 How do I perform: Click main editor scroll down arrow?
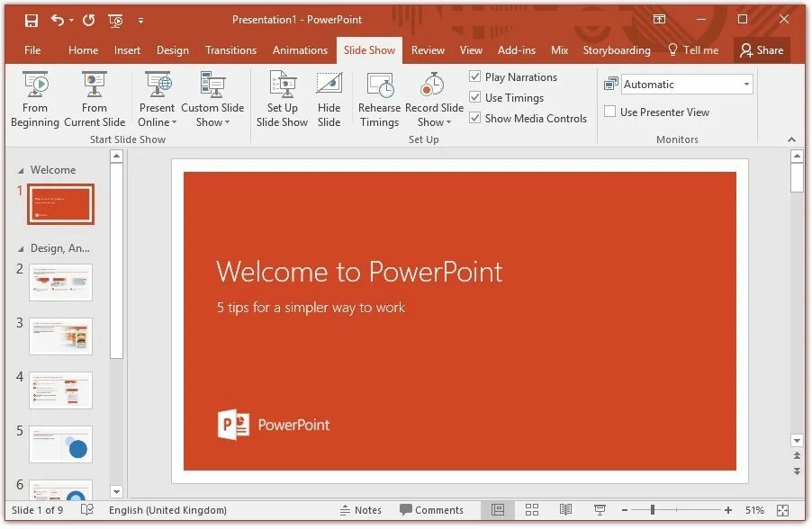click(797, 441)
